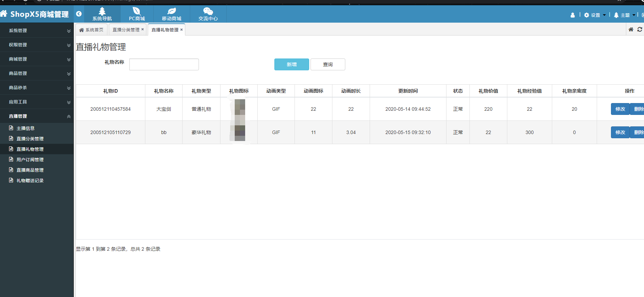Switch to 系统首页 tab
This screenshot has width=644, height=297.
tap(91, 30)
